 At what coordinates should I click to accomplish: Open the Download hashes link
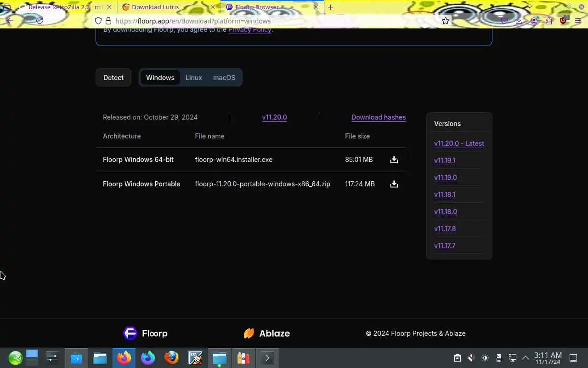coord(379,117)
